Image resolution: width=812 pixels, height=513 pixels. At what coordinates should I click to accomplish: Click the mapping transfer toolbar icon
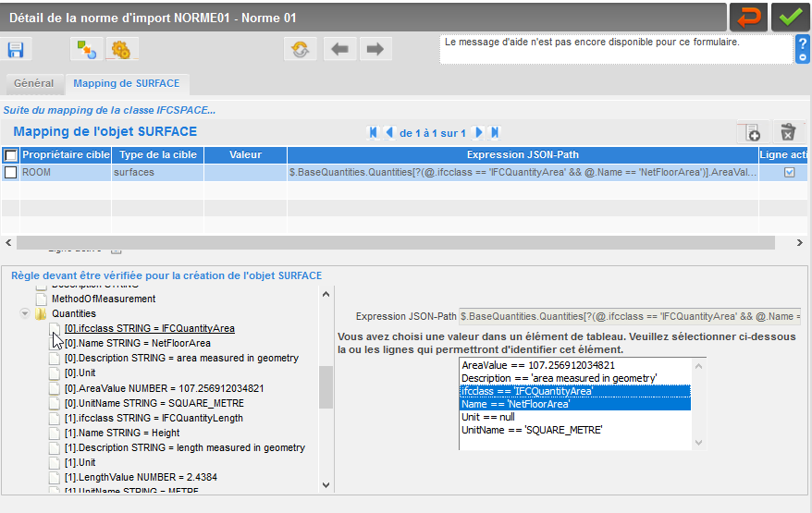pyautogui.click(x=87, y=50)
